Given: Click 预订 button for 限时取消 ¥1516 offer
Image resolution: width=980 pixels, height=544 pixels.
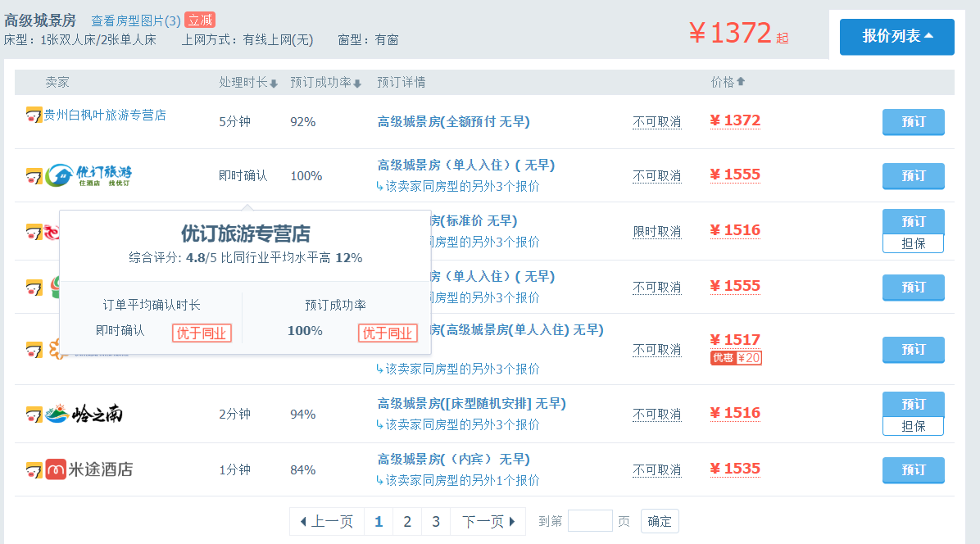Looking at the screenshot, I should click(x=913, y=221).
